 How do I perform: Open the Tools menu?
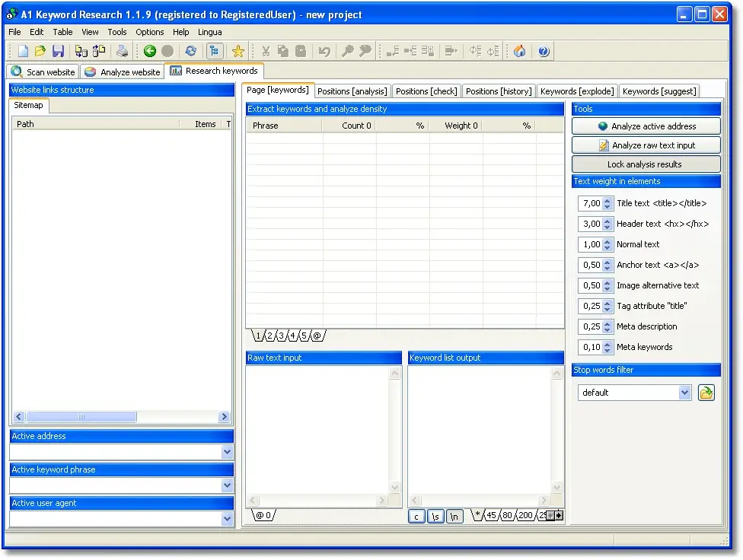tap(117, 32)
